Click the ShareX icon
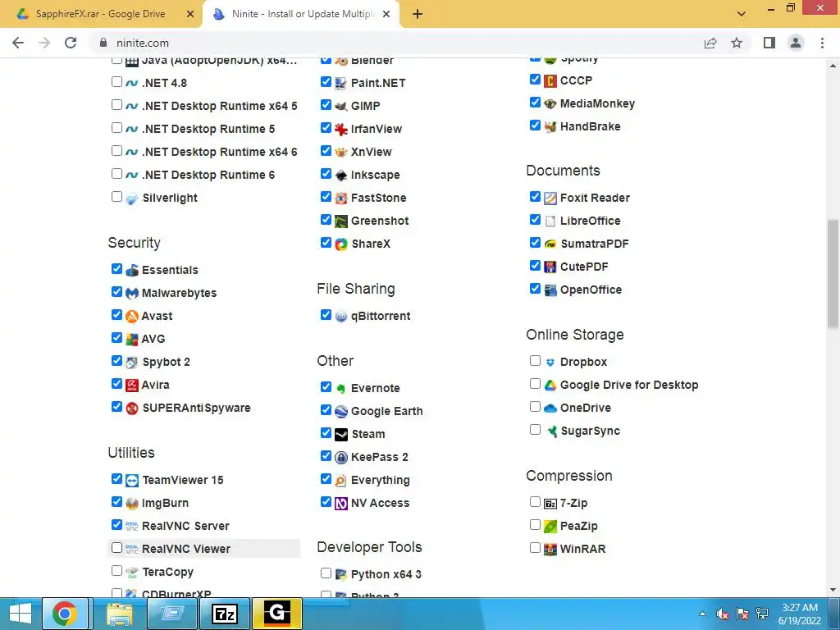The width and height of the screenshot is (840, 630). (340, 244)
